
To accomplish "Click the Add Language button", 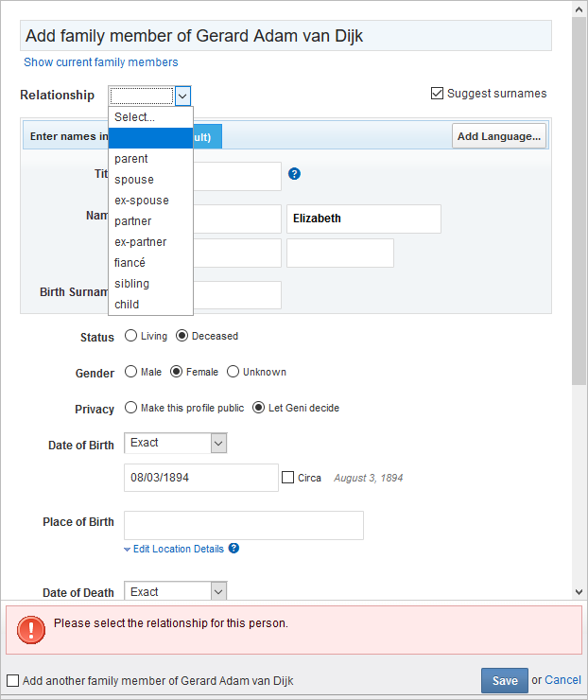I will point(498,136).
